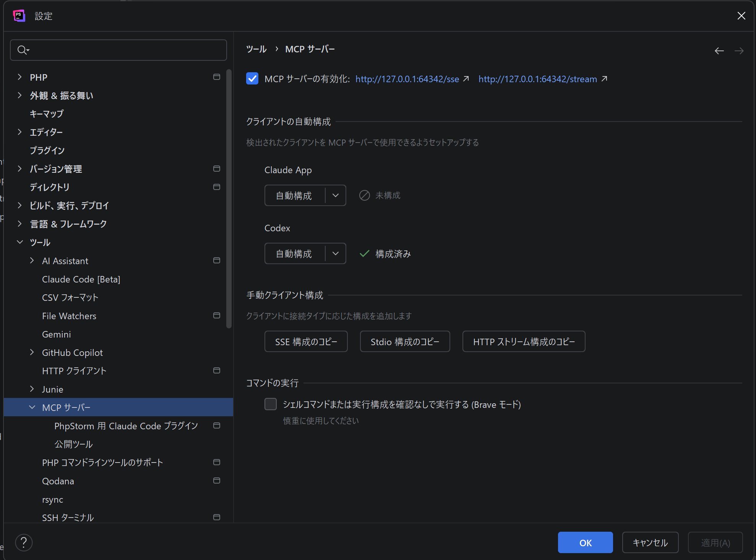Open Codex 自動構成 dropdown arrow

tap(336, 253)
